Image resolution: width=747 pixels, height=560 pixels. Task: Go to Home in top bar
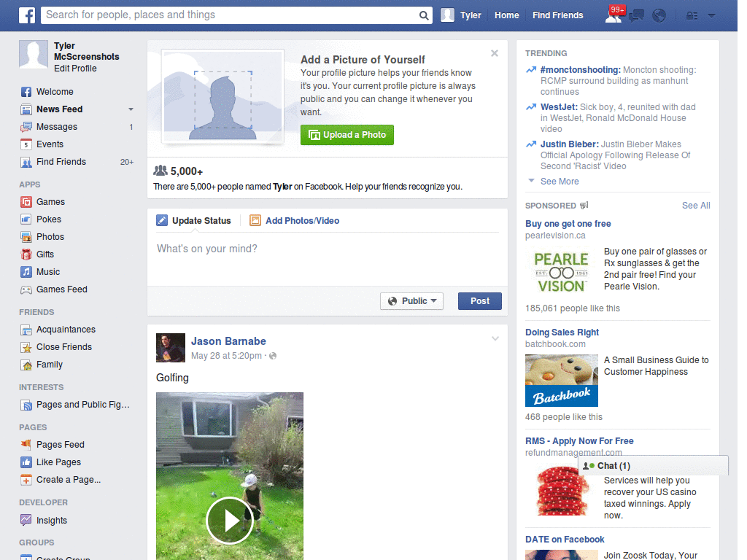tap(506, 15)
